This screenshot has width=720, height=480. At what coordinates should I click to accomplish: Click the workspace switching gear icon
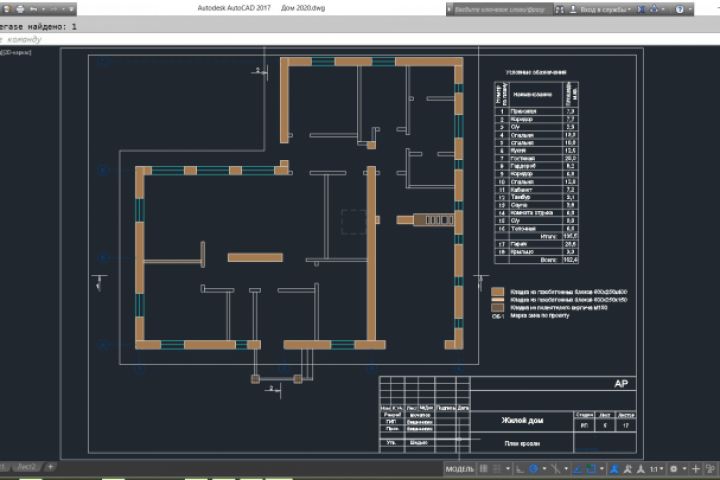point(673,469)
